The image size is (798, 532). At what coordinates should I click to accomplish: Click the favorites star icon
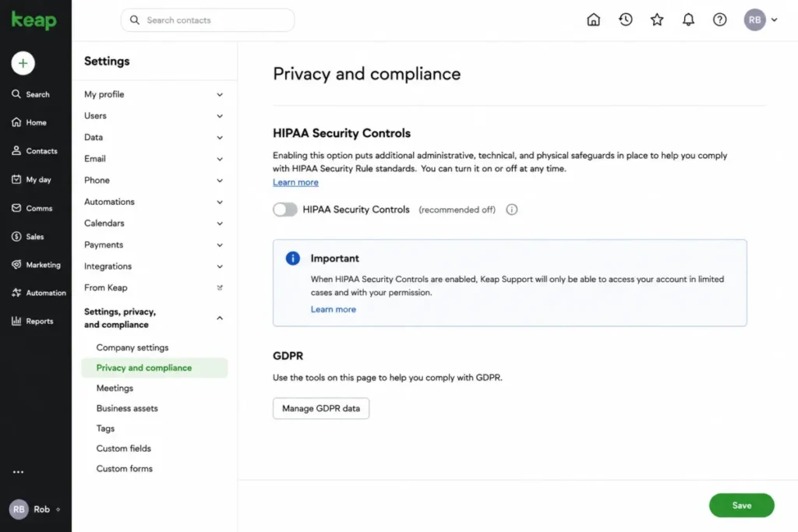click(657, 19)
